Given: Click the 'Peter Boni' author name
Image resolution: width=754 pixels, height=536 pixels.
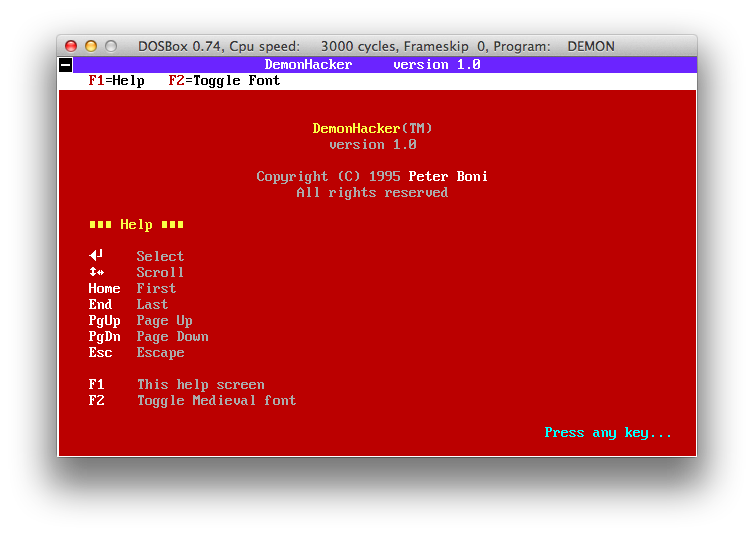Looking at the screenshot, I should coord(448,176).
